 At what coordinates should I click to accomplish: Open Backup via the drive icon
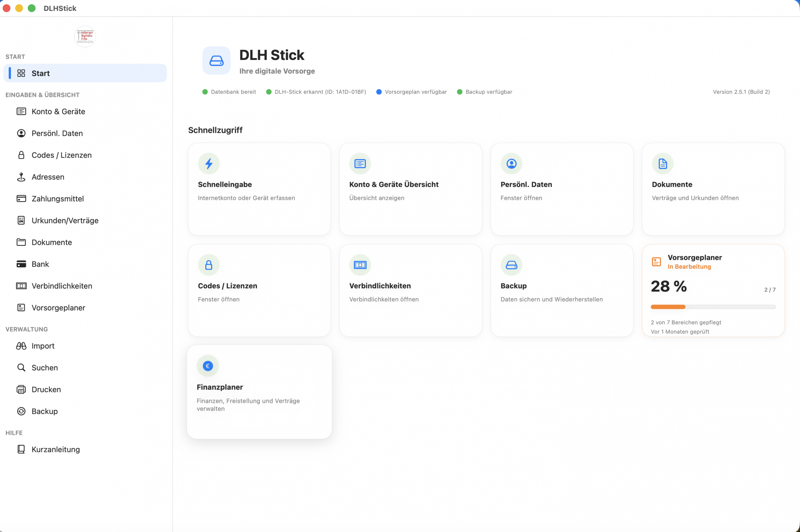tap(512, 265)
